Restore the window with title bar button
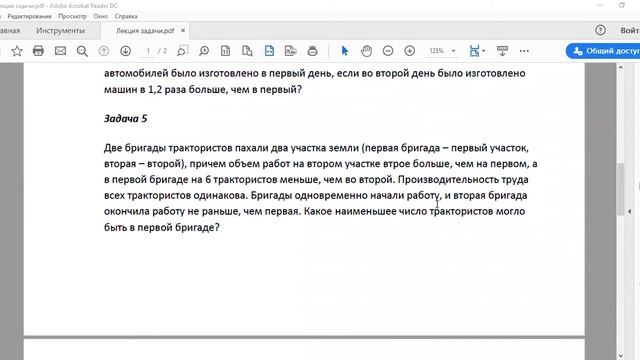The height and width of the screenshot is (360, 640). pyautogui.click(x=622, y=5)
